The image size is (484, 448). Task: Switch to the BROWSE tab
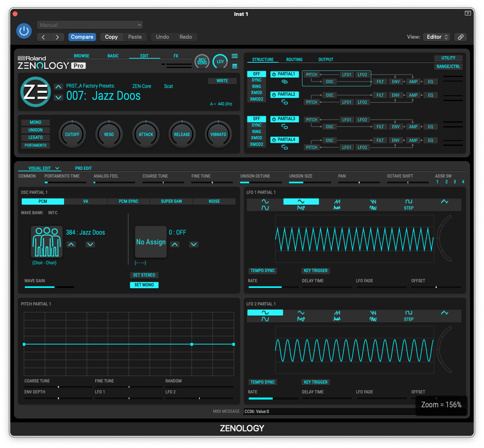point(81,56)
